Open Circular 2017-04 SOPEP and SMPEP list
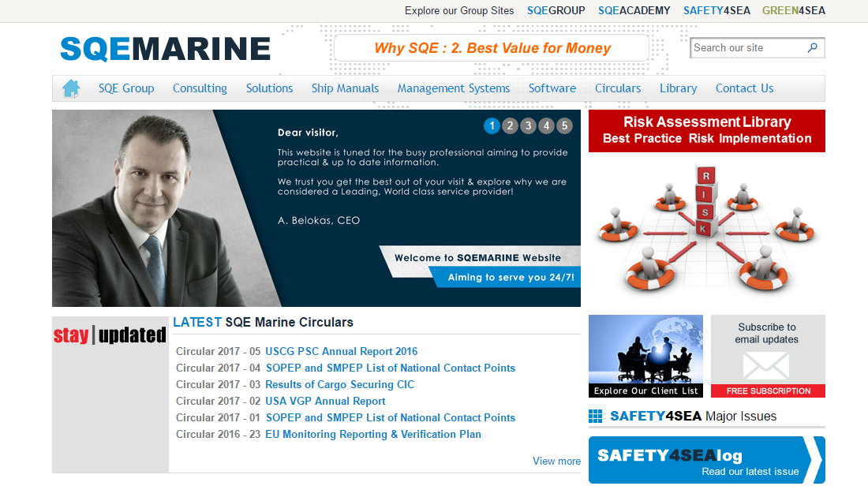868x486 pixels. pos(391,368)
